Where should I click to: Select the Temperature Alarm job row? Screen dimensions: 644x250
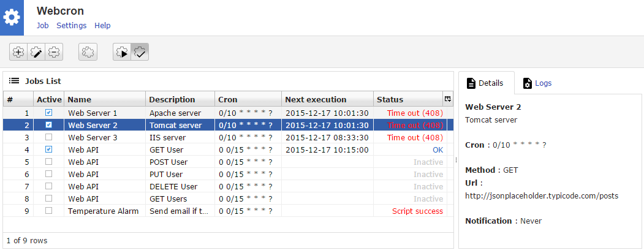pyautogui.click(x=103, y=211)
